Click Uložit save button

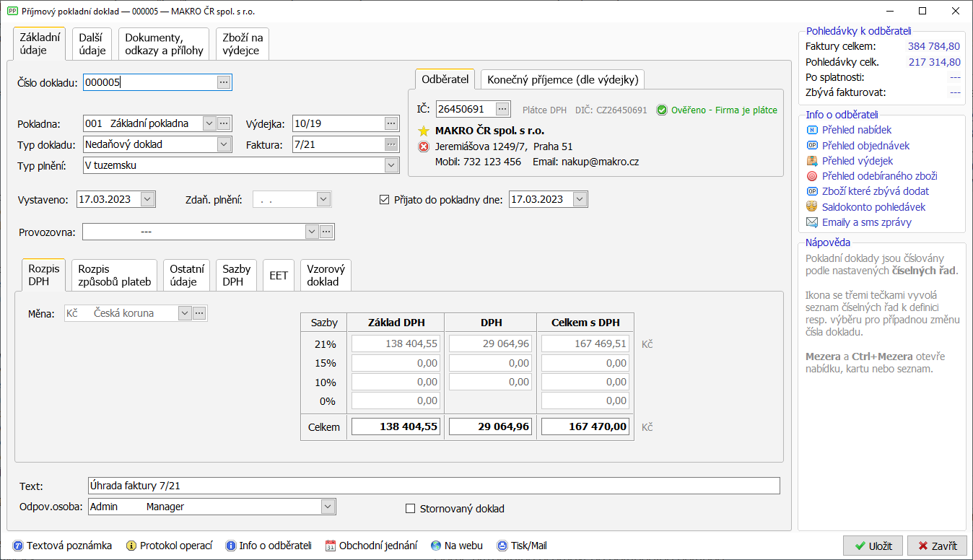[873, 546]
